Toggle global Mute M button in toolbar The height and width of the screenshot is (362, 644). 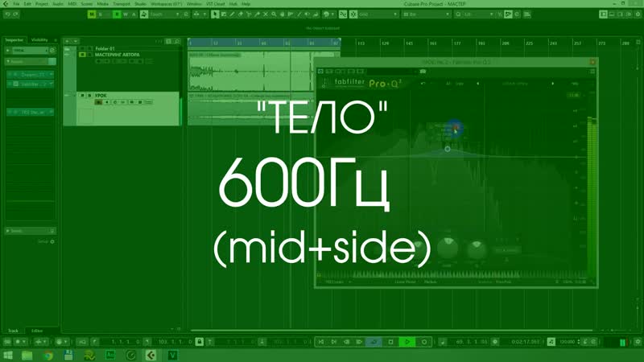point(92,14)
